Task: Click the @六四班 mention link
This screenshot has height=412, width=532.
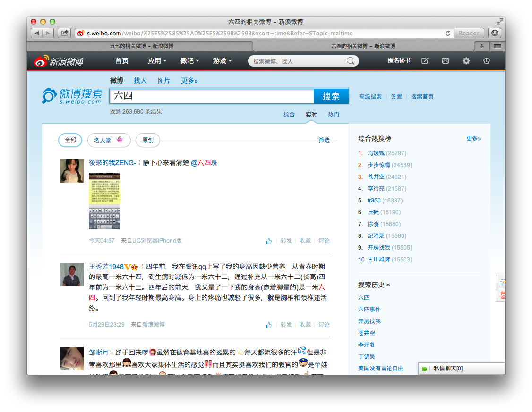Action: coord(204,163)
